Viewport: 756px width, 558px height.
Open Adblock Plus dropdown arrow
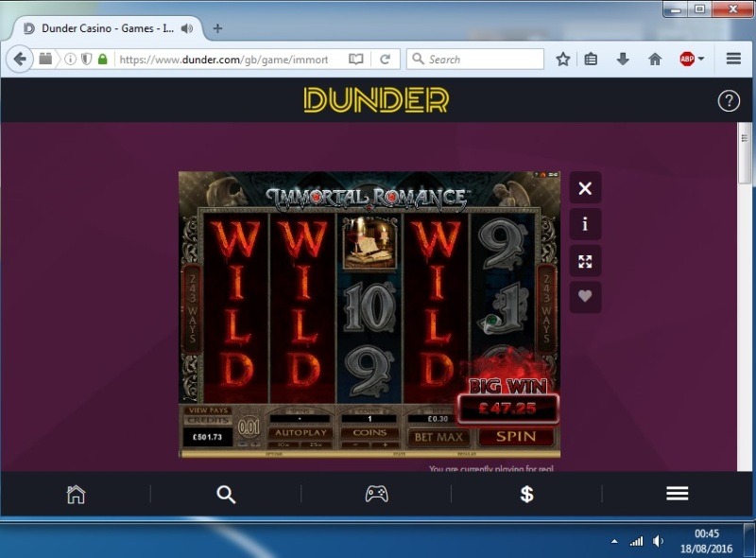pyautogui.click(x=701, y=59)
